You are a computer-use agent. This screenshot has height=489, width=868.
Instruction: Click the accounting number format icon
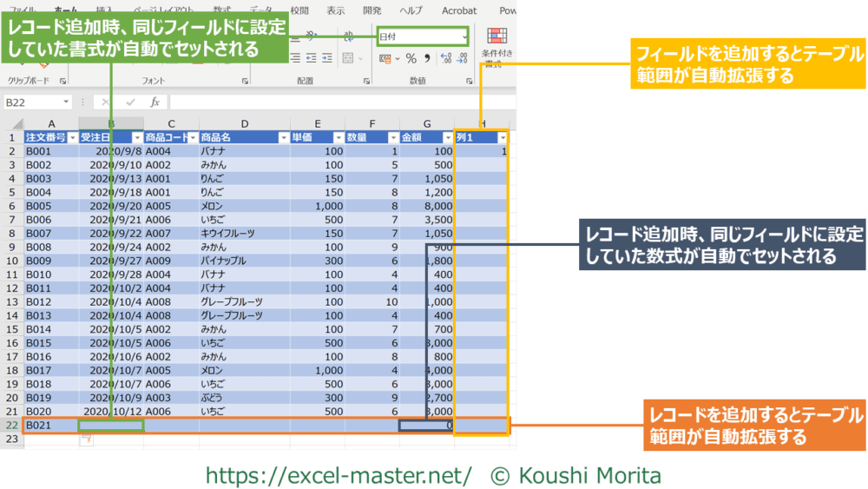(385, 58)
